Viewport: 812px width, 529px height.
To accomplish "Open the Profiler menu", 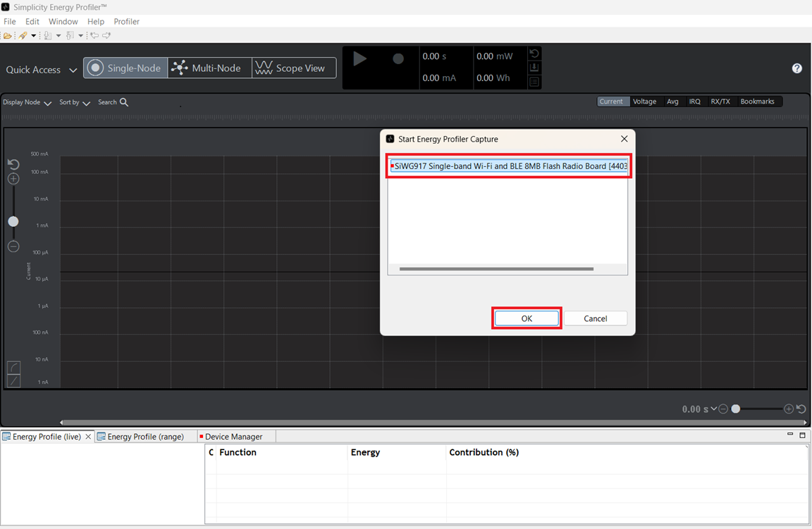I will tap(126, 21).
